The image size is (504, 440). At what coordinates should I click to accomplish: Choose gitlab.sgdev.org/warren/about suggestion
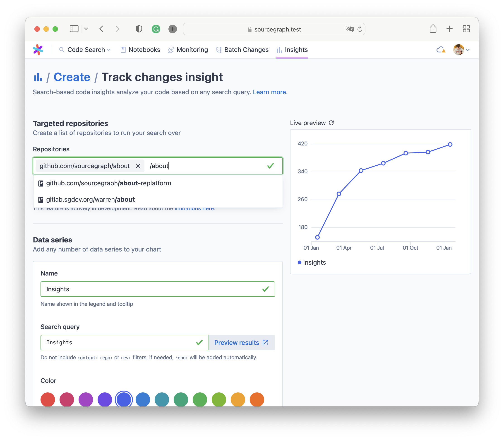[x=90, y=199]
